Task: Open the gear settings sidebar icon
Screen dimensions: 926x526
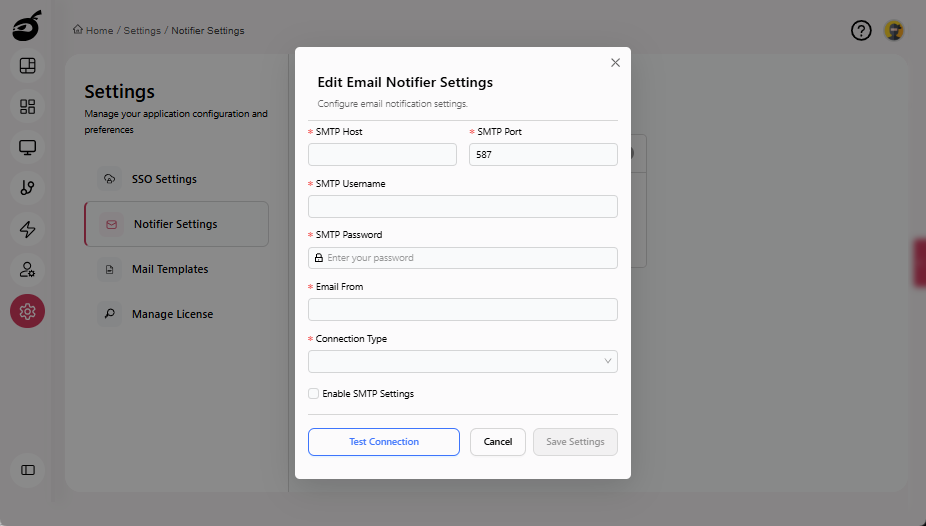Action: point(27,311)
